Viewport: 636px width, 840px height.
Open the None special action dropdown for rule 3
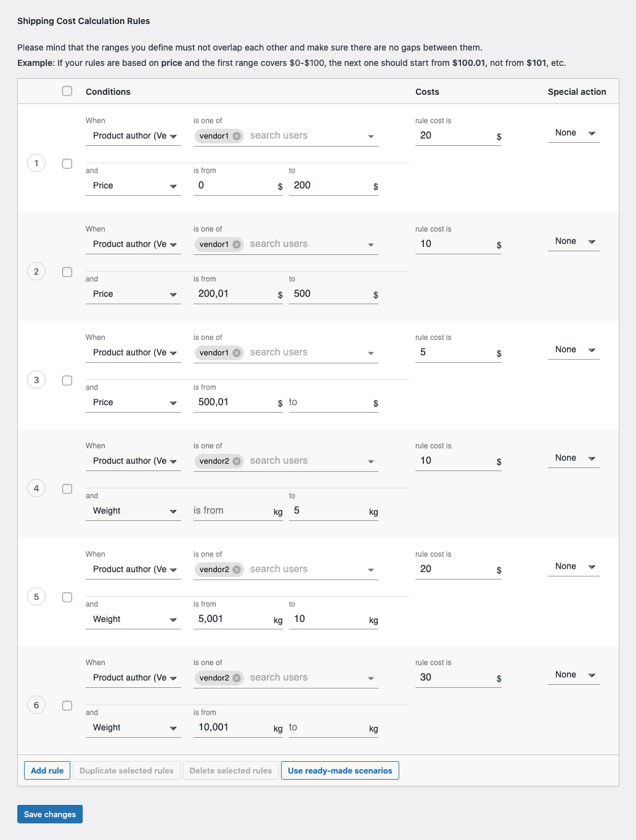tap(573, 349)
